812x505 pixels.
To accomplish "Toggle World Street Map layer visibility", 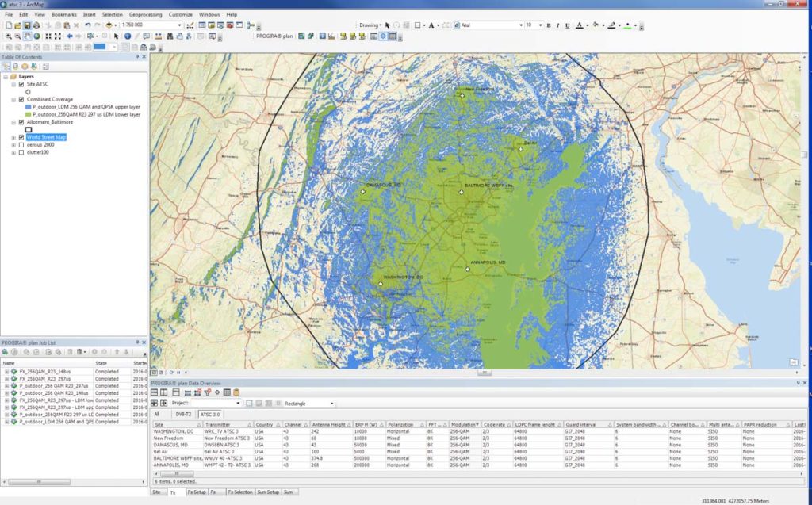I will pyautogui.click(x=21, y=137).
